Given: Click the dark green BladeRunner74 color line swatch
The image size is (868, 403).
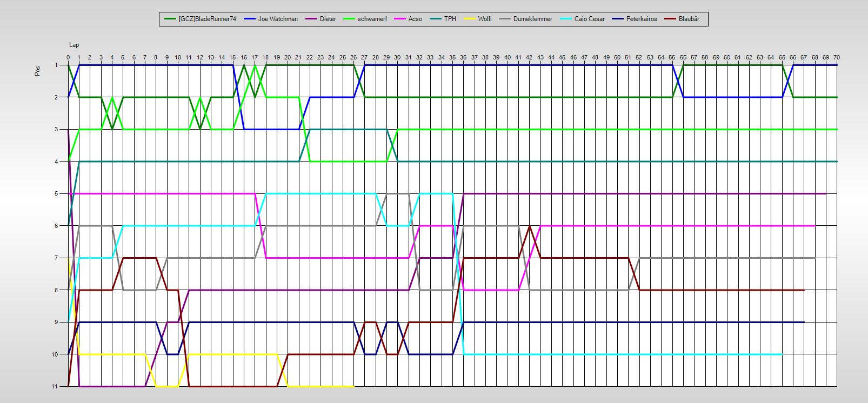Looking at the screenshot, I should [x=170, y=19].
